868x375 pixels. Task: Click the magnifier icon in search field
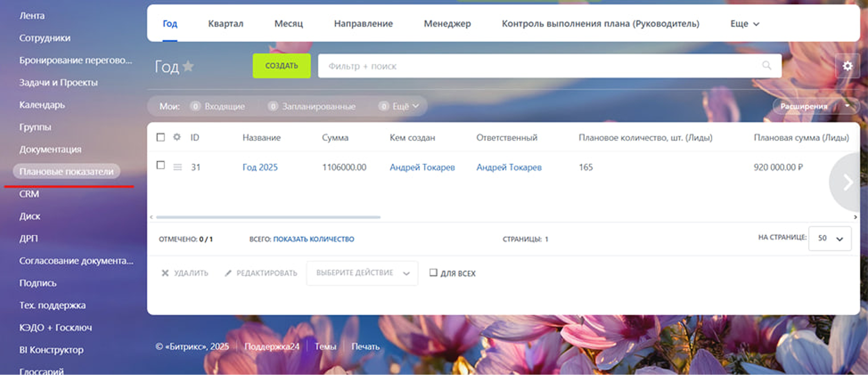click(x=766, y=66)
